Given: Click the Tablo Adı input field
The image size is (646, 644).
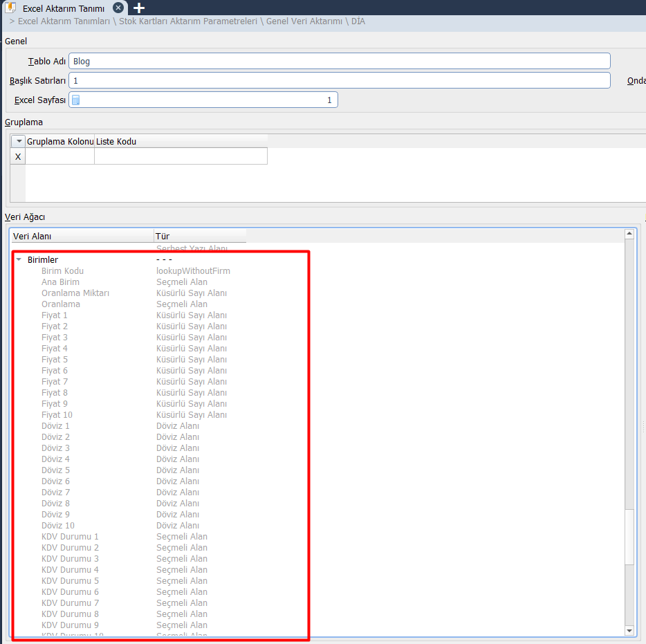Looking at the screenshot, I should (339, 62).
